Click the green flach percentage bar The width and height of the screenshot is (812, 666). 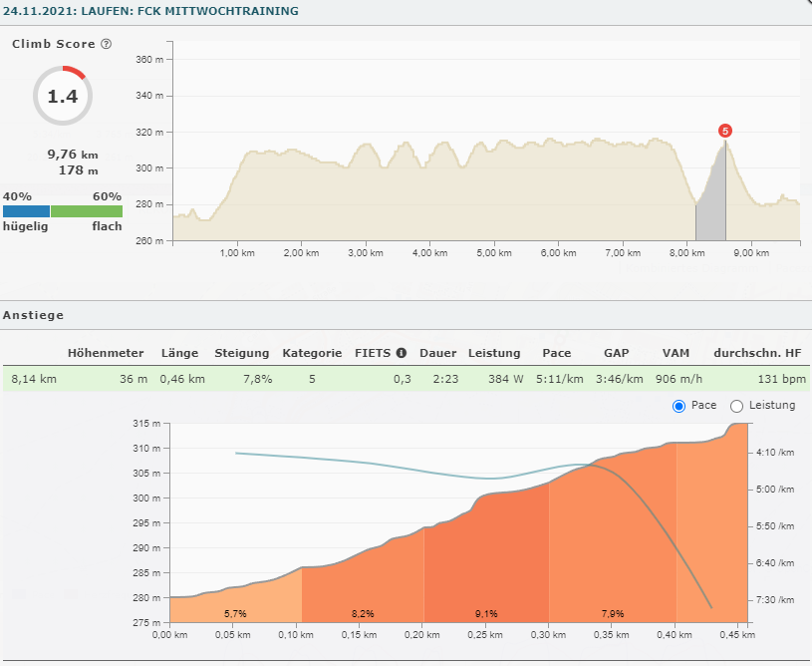(x=87, y=211)
